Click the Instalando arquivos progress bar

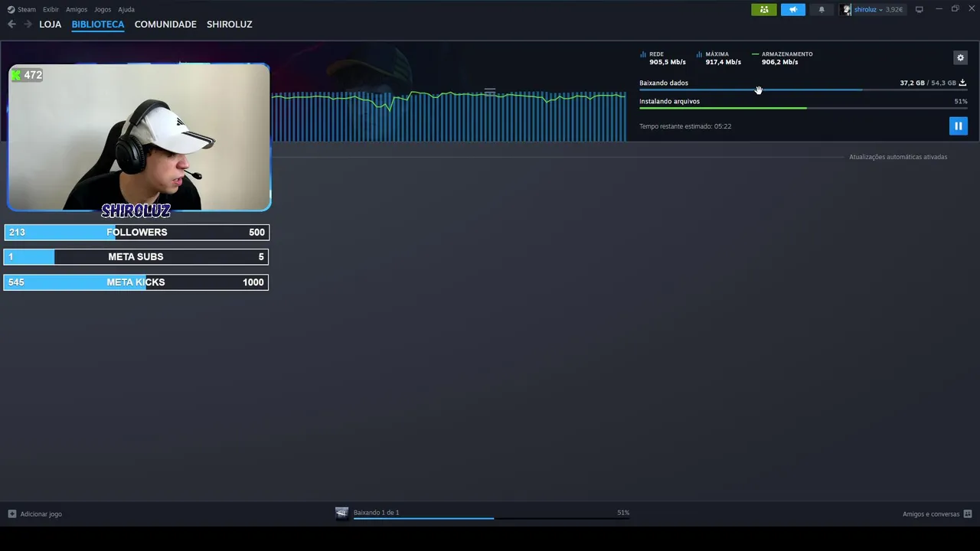click(803, 109)
